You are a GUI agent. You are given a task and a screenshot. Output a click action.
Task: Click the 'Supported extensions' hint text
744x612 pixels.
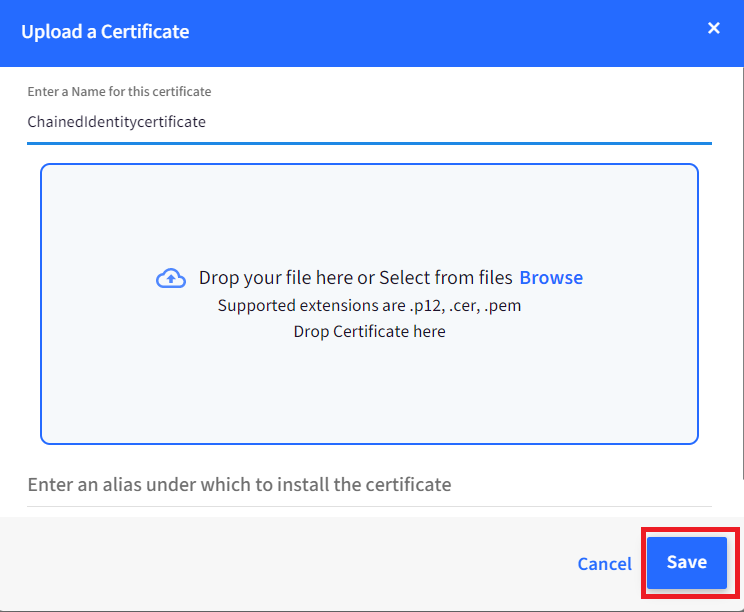pos(369,306)
